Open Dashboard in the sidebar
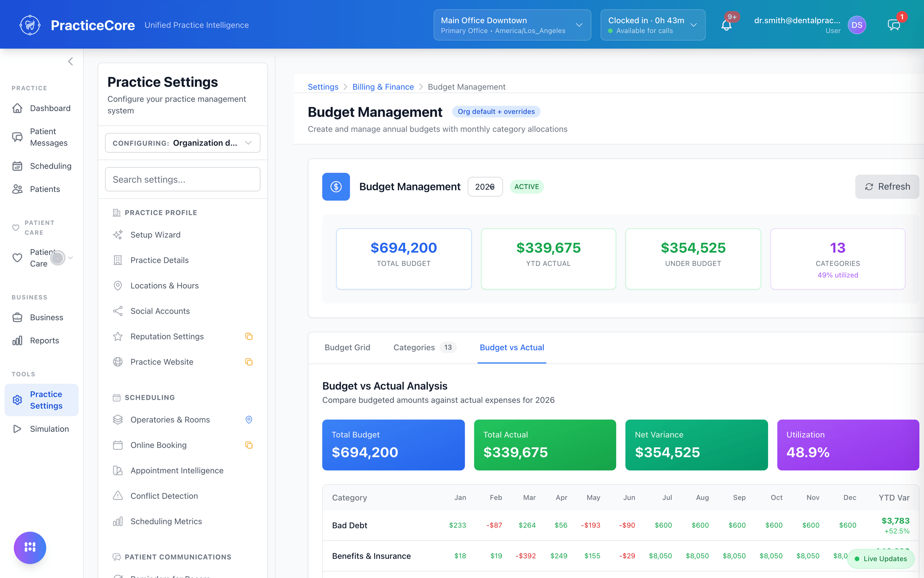 click(x=41, y=108)
